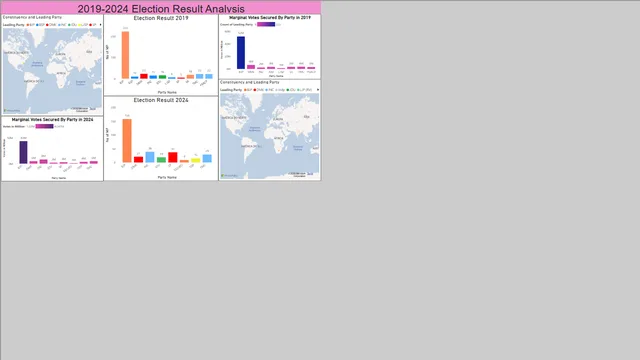Click the gradient legend in Marginal Votes 2024
640x360 pixels.
pos(44,127)
